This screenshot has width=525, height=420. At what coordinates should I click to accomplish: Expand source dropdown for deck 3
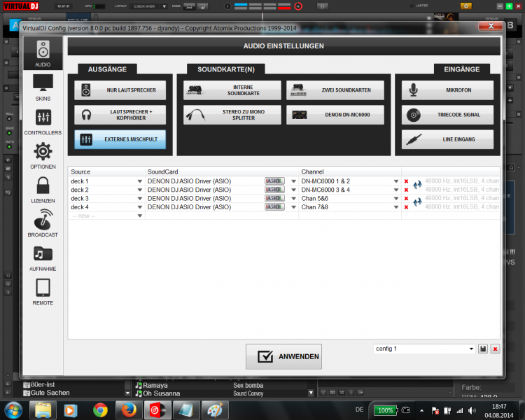(139, 199)
